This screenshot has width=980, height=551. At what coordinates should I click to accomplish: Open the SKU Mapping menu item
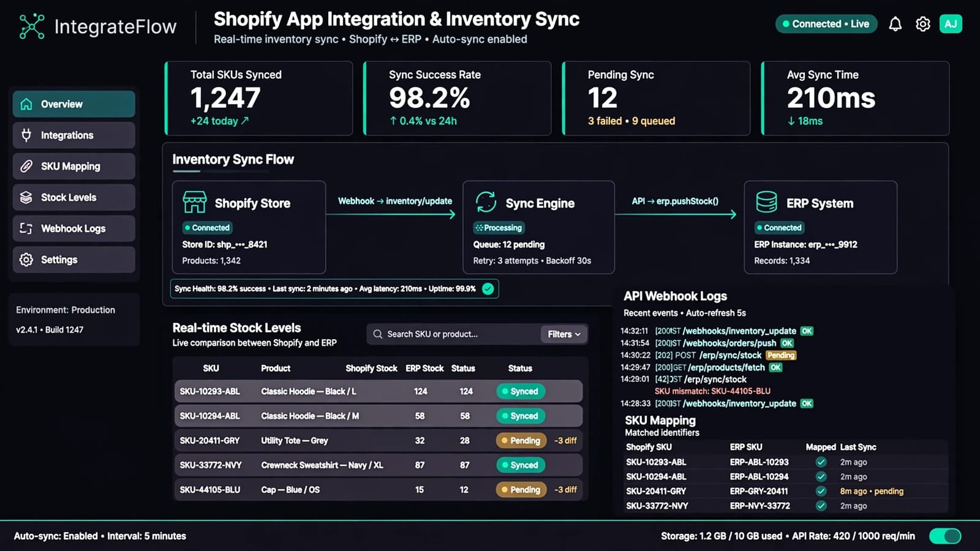point(73,166)
